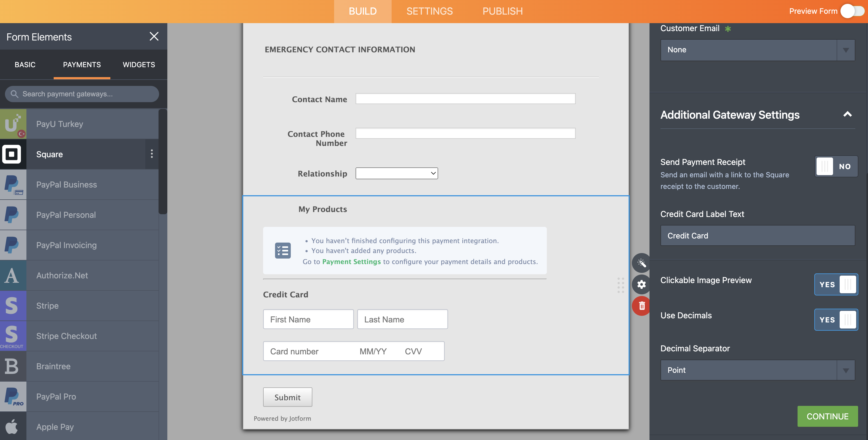This screenshot has width=868, height=440.
Task: Click the payment gateway search field
Action: tap(82, 94)
